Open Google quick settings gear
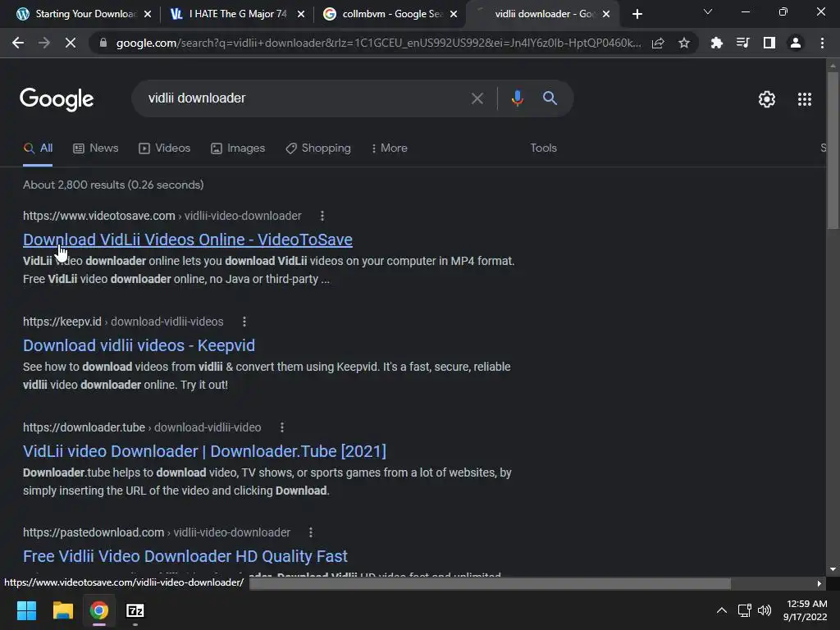 point(767,99)
